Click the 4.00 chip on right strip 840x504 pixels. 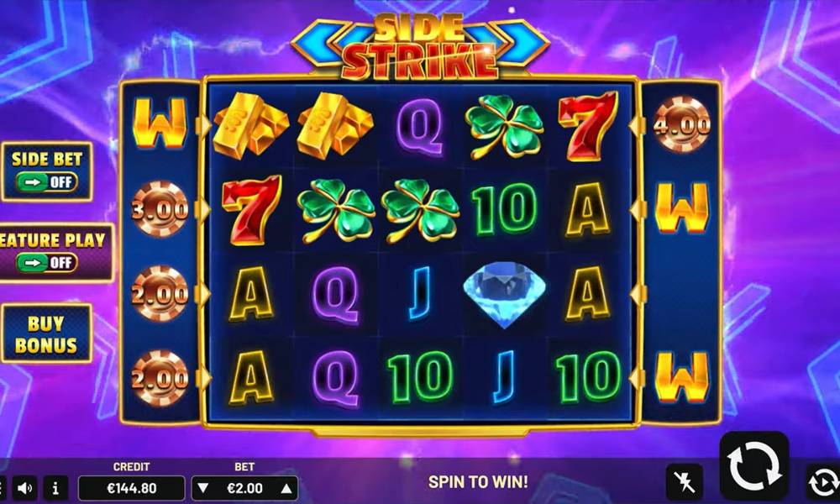pyautogui.click(x=681, y=125)
